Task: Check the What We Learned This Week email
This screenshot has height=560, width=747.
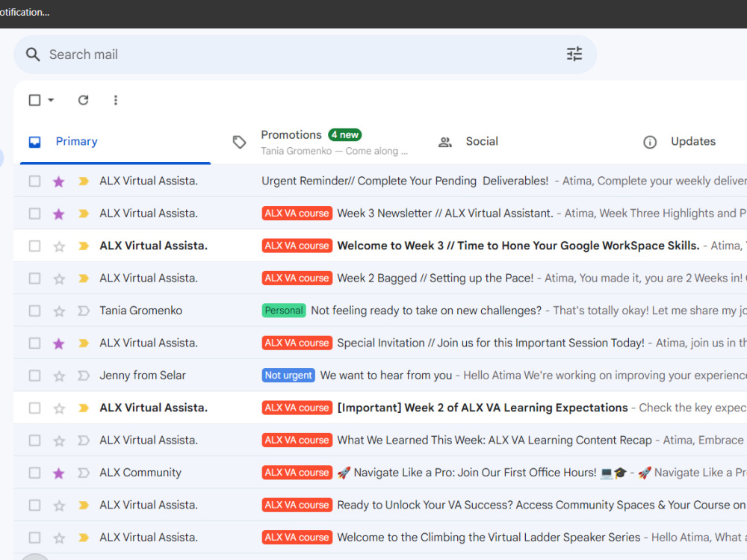Action: [34, 440]
